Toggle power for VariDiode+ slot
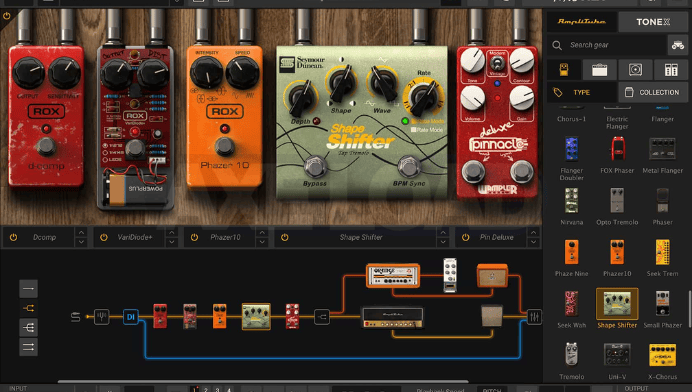692x392 pixels. tap(104, 237)
